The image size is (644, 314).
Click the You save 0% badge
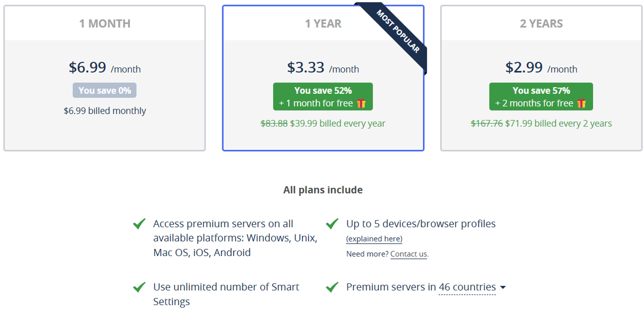[104, 90]
